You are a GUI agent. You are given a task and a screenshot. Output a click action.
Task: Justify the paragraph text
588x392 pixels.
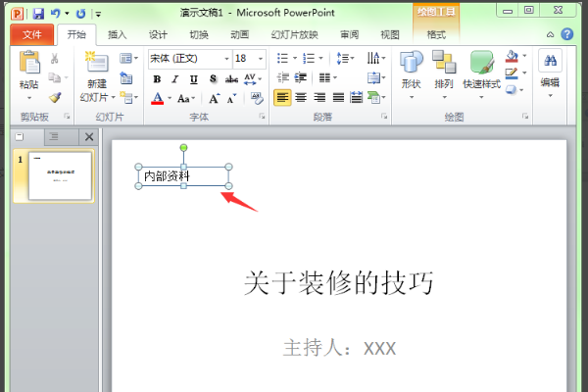point(338,98)
